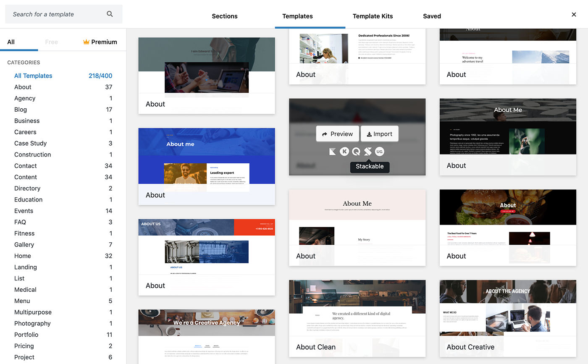
Task: Switch to the Sections tab
Action: [x=224, y=16]
